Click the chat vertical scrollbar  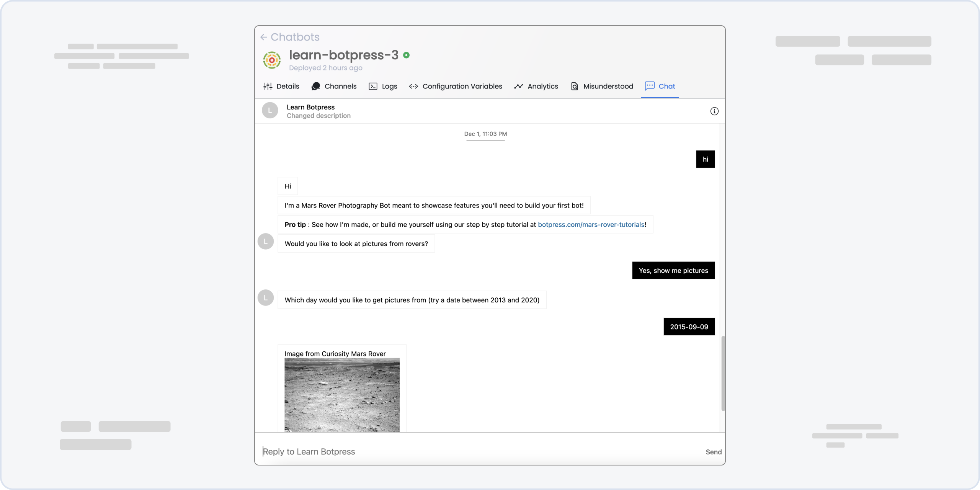[x=723, y=373]
